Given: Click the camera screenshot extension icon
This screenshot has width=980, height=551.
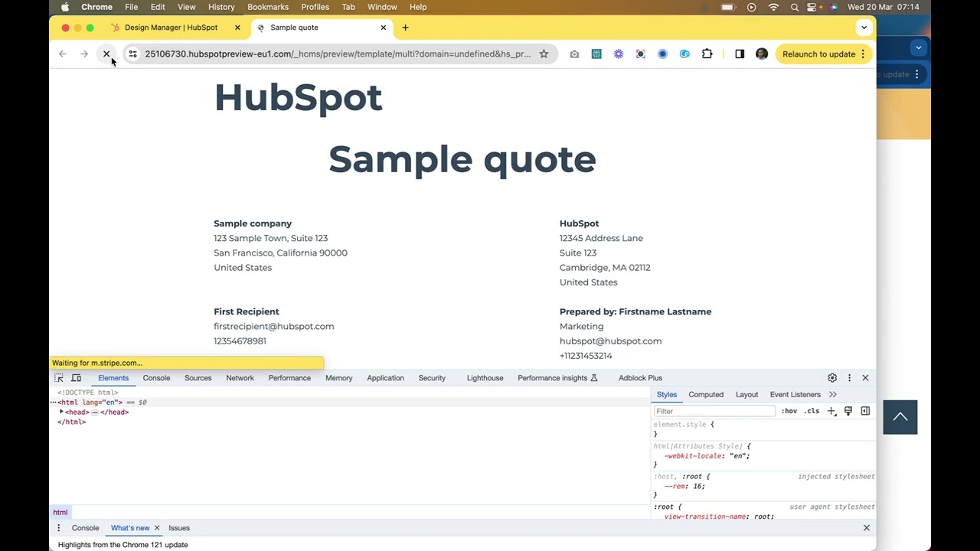Looking at the screenshot, I should (574, 54).
